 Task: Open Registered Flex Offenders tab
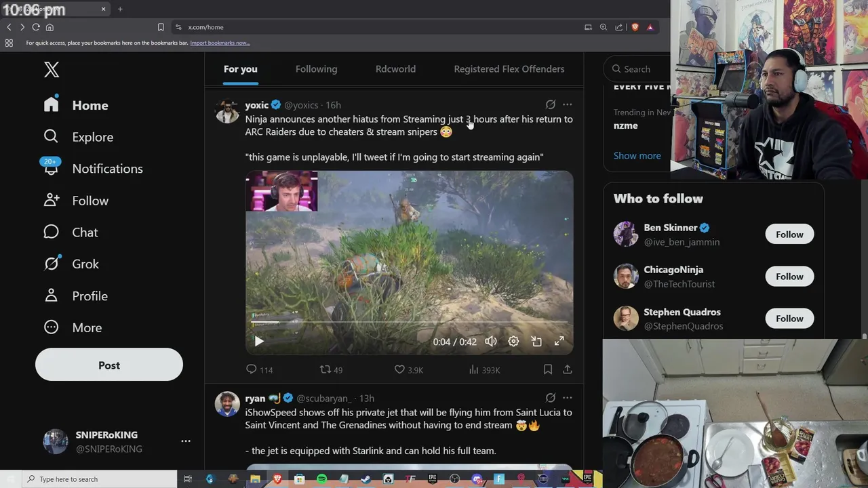click(x=509, y=69)
